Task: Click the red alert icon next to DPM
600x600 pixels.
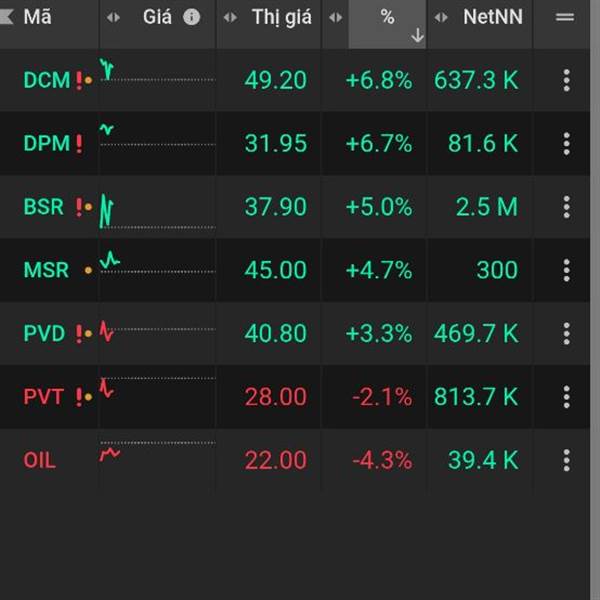Action: click(x=79, y=144)
